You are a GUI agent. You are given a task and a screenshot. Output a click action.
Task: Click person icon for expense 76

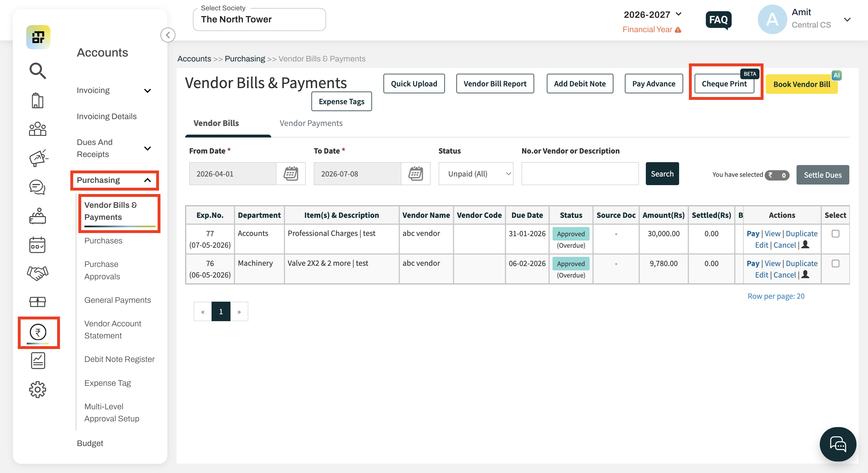coord(805,275)
